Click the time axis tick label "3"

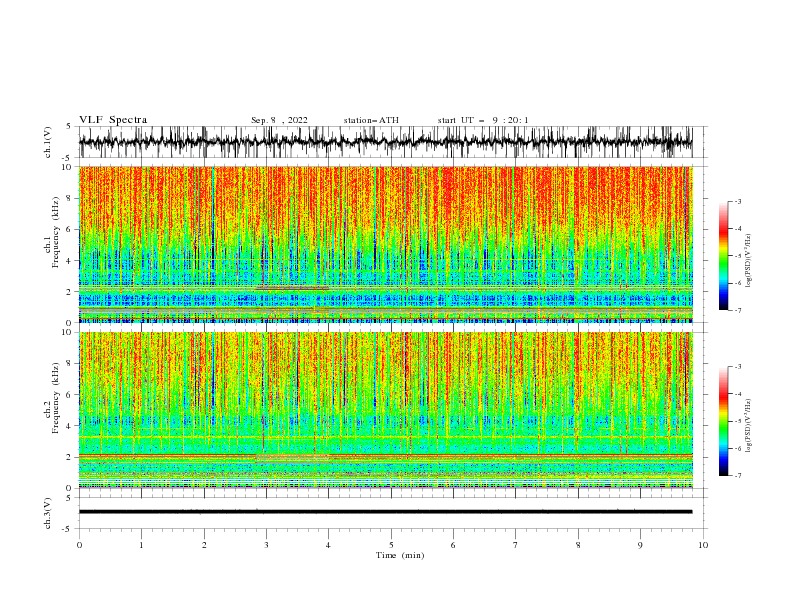tap(266, 545)
